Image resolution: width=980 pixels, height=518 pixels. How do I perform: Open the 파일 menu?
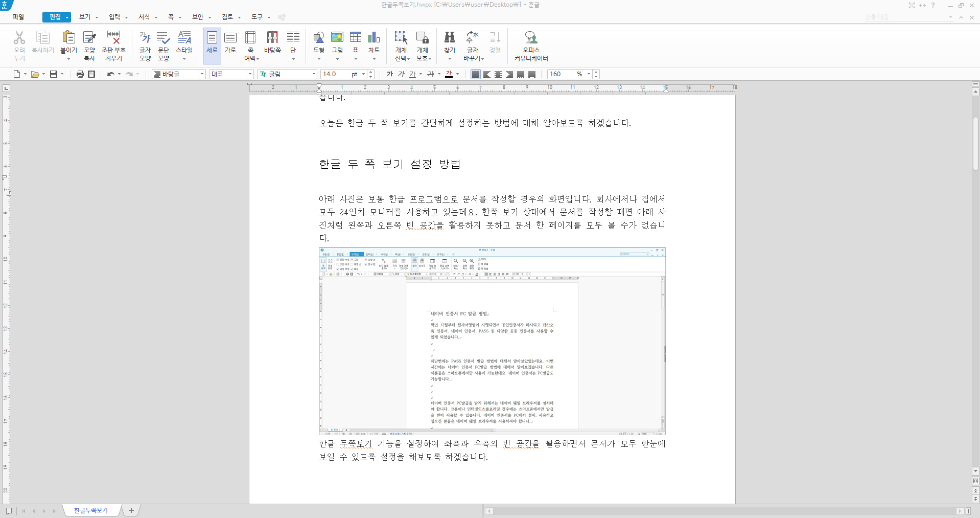(18, 17)
